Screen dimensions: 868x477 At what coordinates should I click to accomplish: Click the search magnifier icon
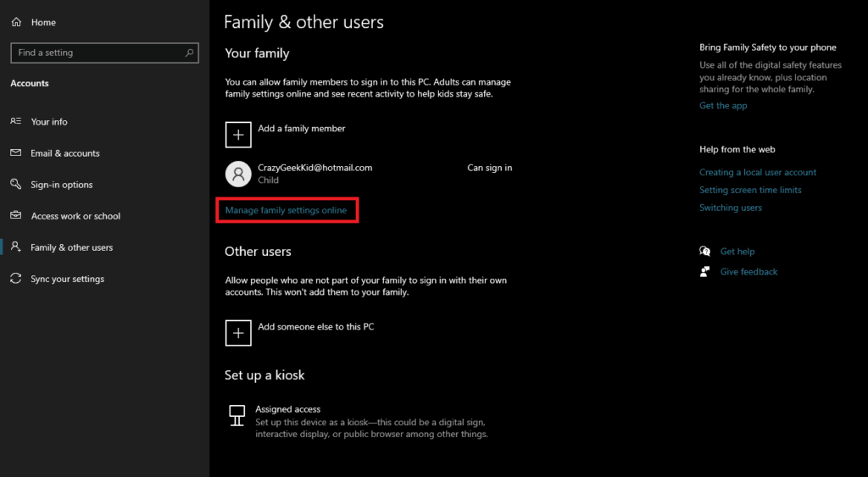click(189, 53)
